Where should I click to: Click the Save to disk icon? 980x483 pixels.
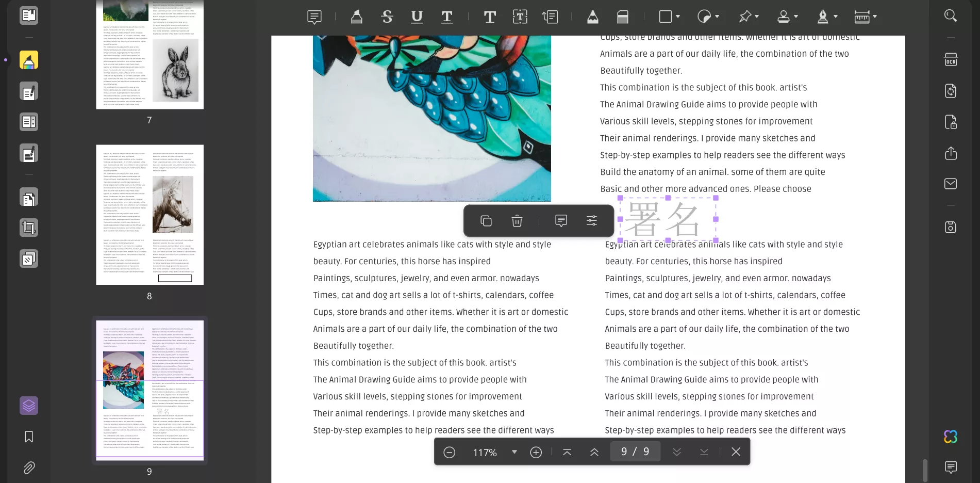951,227
